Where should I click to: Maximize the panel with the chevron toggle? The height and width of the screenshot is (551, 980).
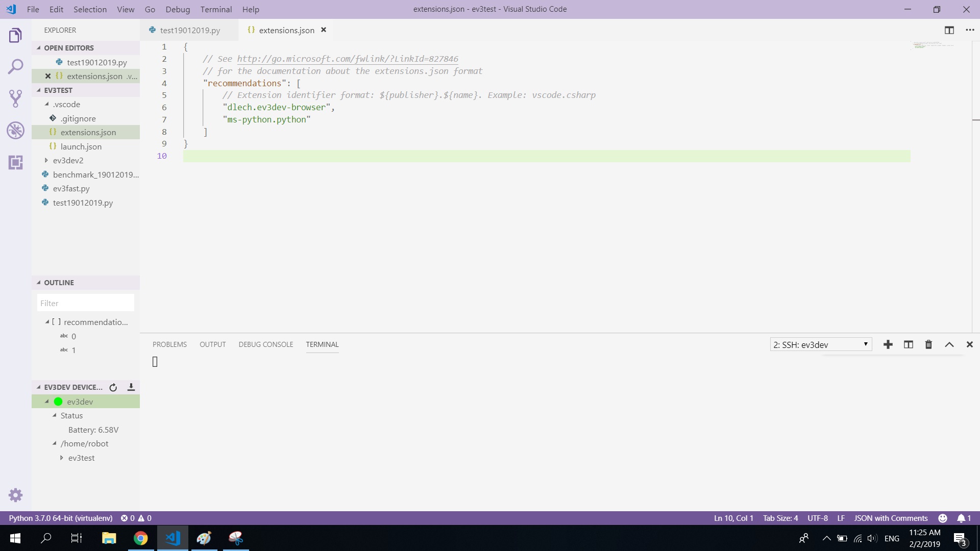(x=949, y=344)
